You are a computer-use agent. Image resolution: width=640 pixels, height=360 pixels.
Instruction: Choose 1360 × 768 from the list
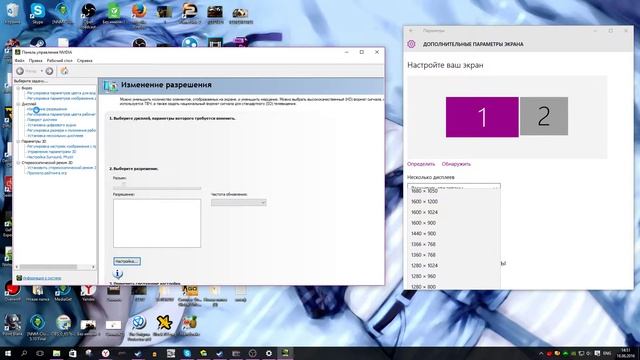[454, 255]
